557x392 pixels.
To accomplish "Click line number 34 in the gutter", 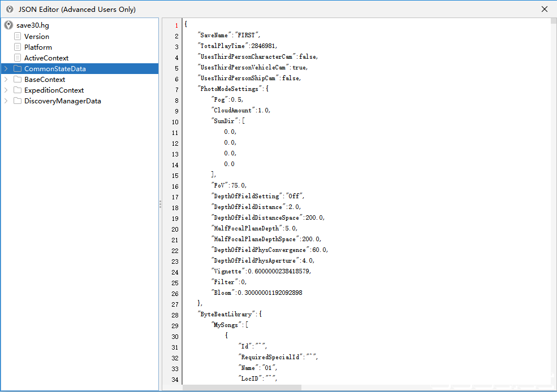I will click(175, 380).
